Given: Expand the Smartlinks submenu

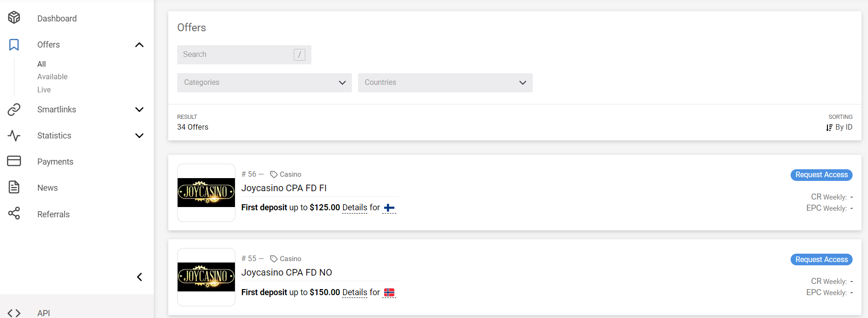Looking at the screenshot, I should tap(139, 110).
